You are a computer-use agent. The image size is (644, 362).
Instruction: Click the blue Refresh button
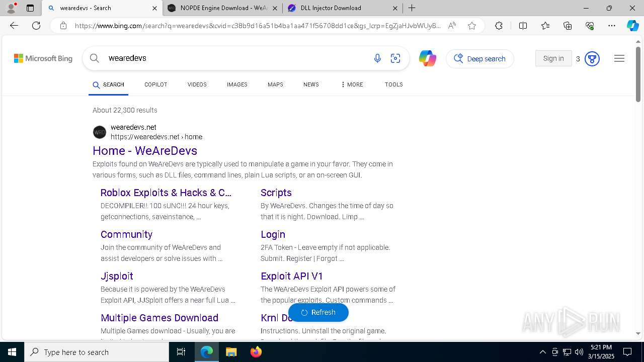coord(318,312)
